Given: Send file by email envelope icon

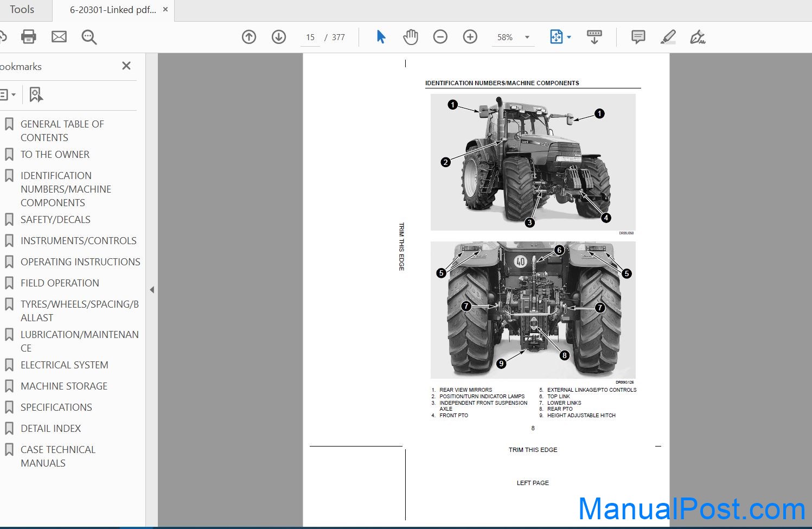Looking at the screenshot, I should (59, 37).
